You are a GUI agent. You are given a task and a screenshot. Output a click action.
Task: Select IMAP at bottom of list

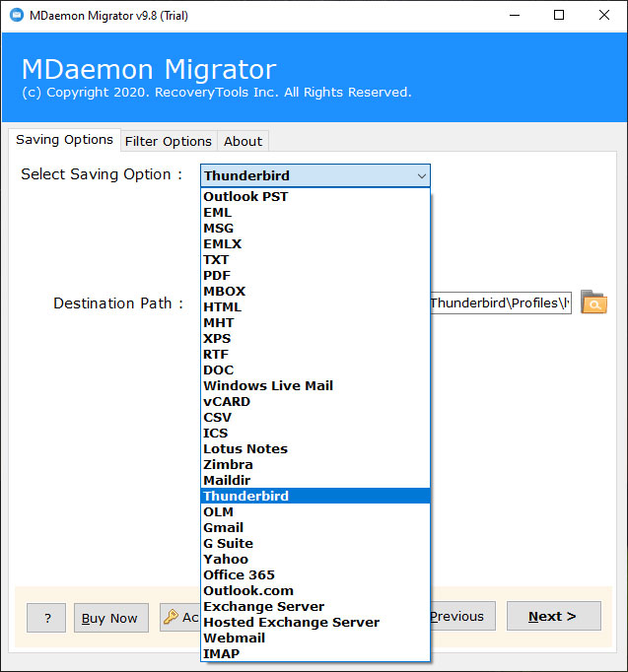315,653
